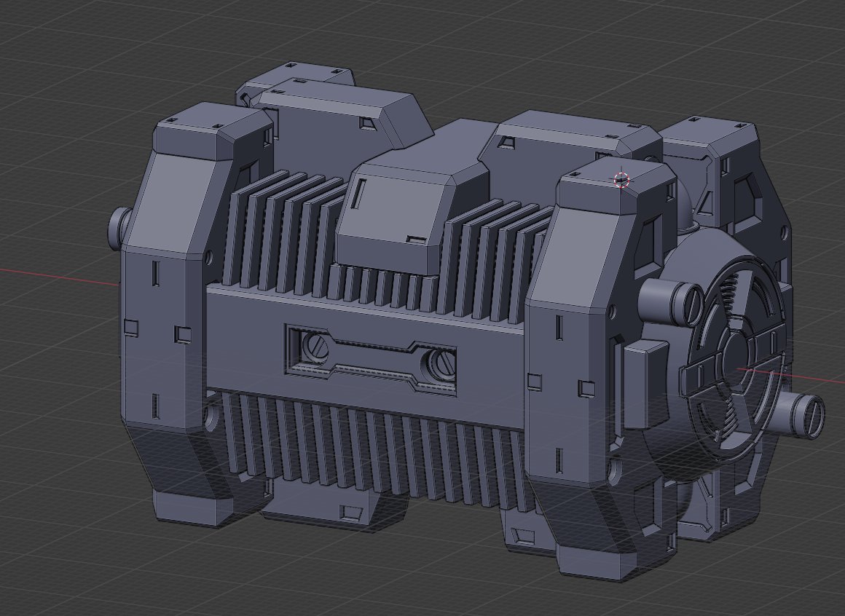Click the 3D cursor on the model
The image size is (845, 616).
click(x=621, y=180)
